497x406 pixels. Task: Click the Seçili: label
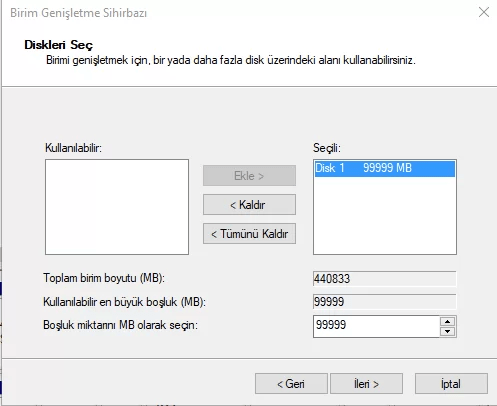click(327, 148)
